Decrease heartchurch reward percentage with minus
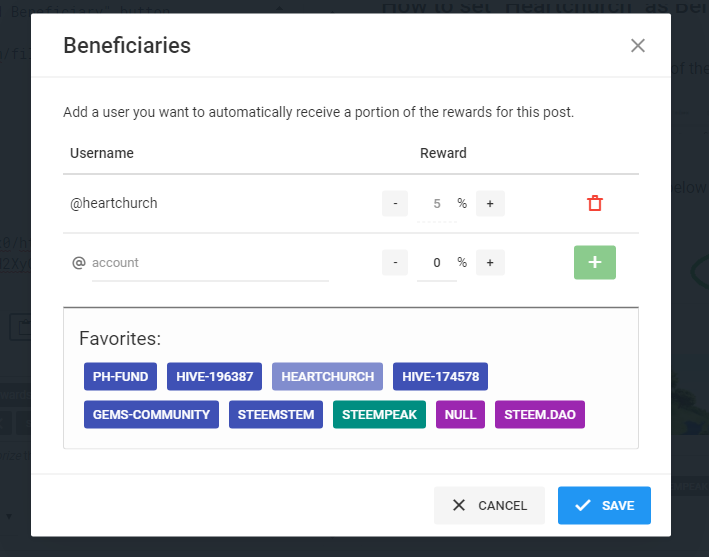Screen dimensions: 709x557 point(395,203)
